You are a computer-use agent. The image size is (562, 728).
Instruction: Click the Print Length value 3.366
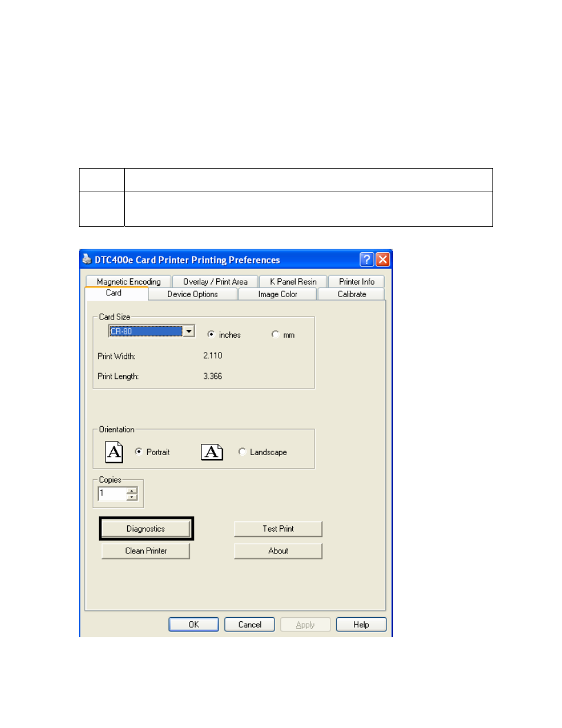point(213,376)
